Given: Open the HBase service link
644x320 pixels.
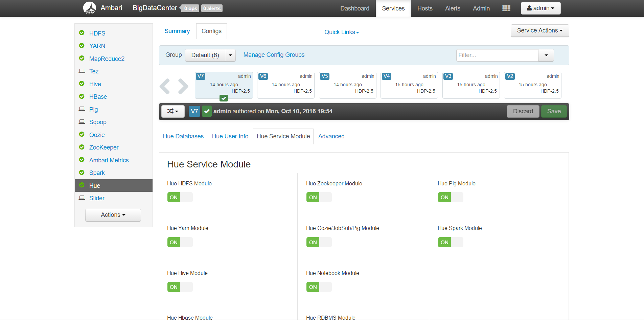Looking at the screenshot, I should point(98,97).
